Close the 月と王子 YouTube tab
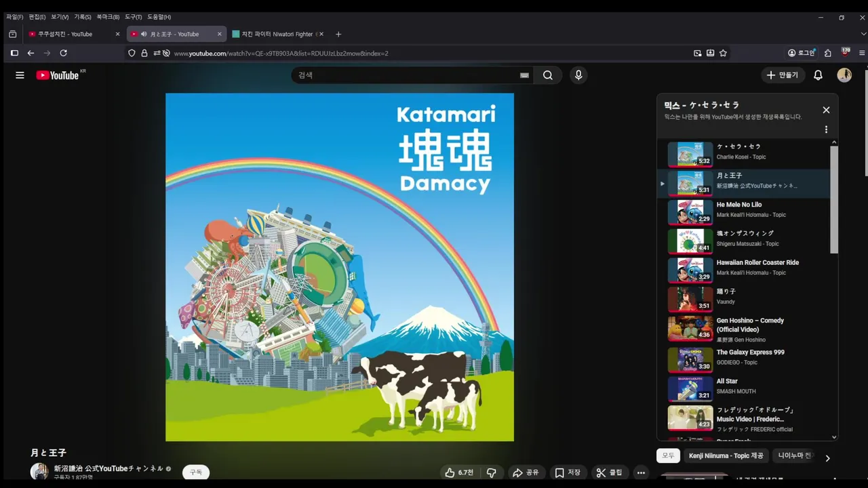Viewport: 868px width, 488px height. point(219,34)
